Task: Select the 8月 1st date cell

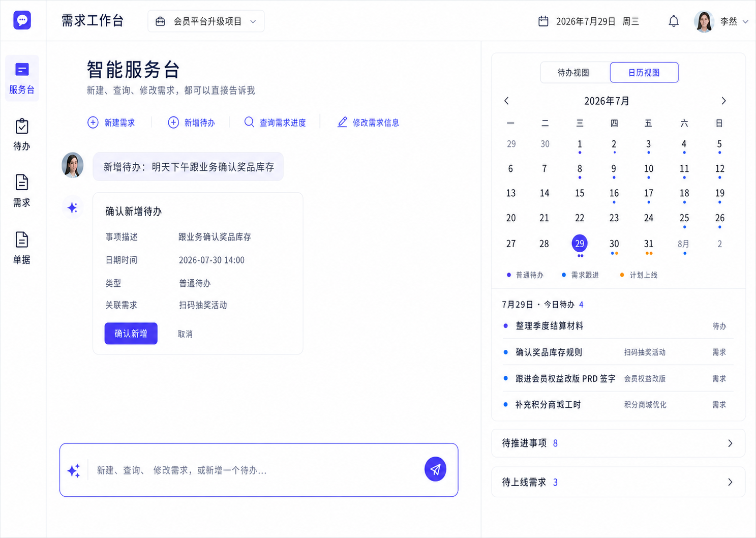Action: 684,244
